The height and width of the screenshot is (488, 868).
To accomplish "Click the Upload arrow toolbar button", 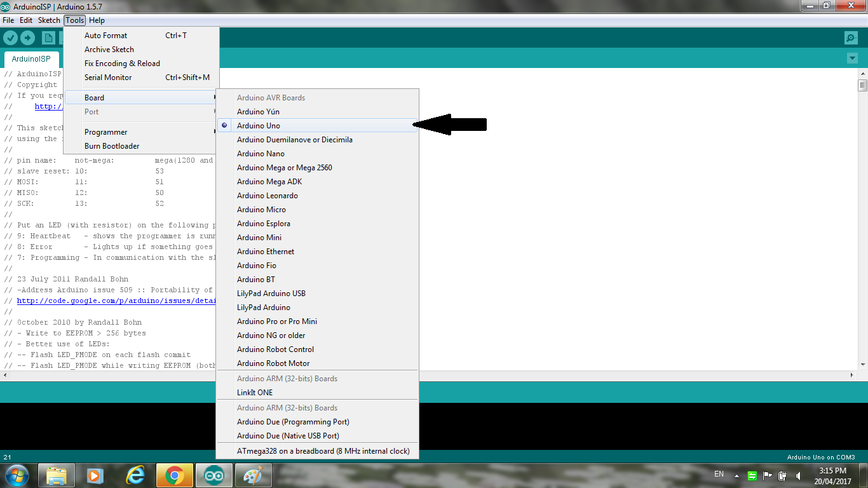I will [x=27, y=38].
